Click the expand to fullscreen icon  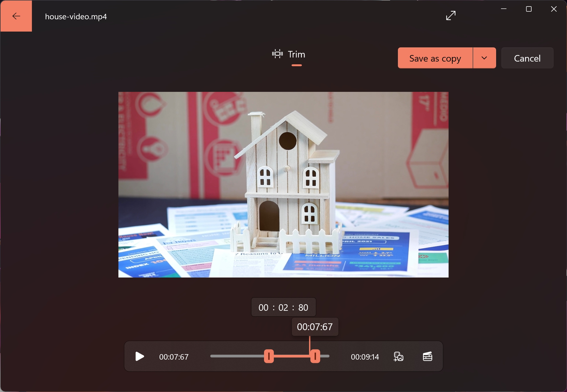(x=451, y=16)
